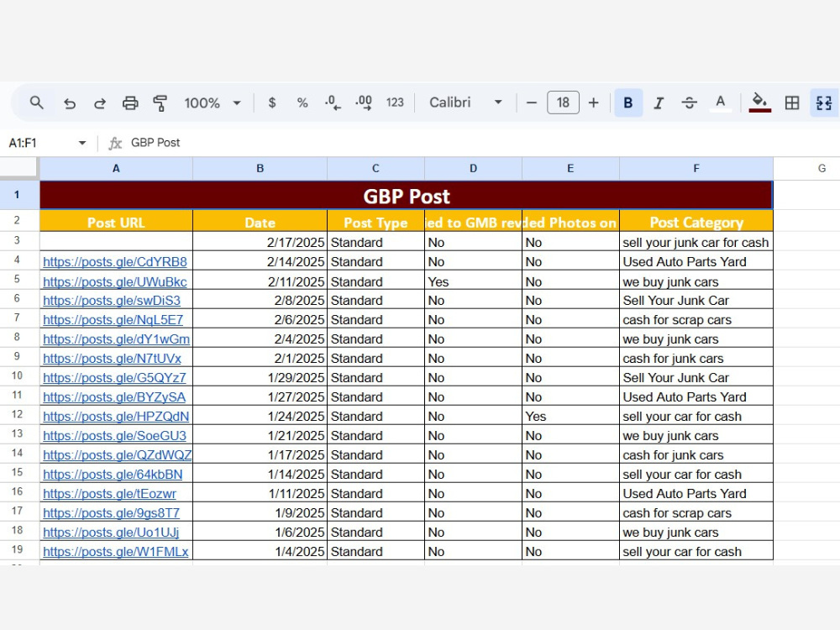Open link https://posts.gle/swDiS3

click(x=112, y=301)
